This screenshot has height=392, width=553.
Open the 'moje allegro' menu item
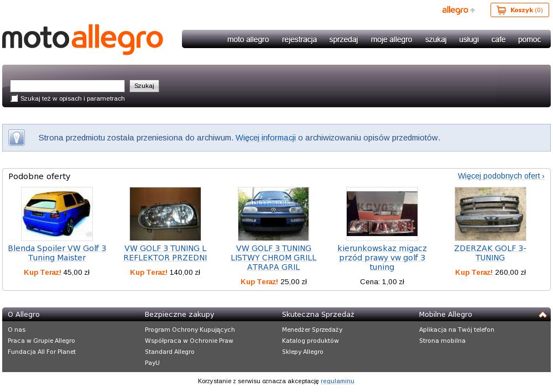392,39
